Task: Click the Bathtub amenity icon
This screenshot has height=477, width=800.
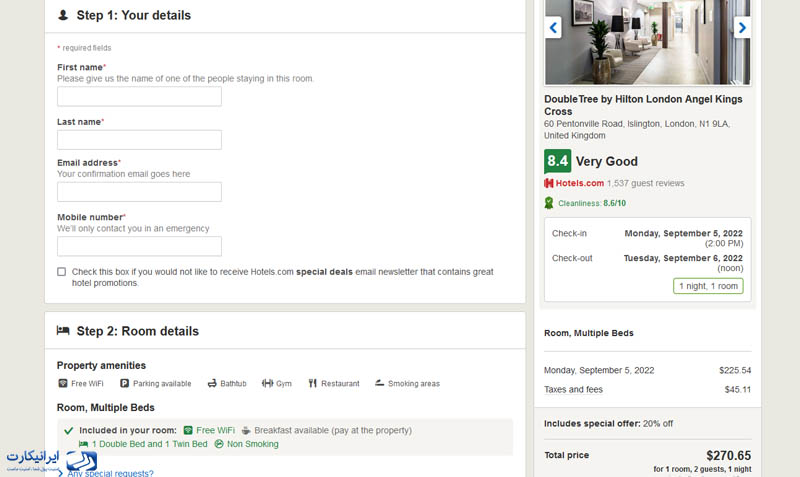Action: tap(212, 383)
